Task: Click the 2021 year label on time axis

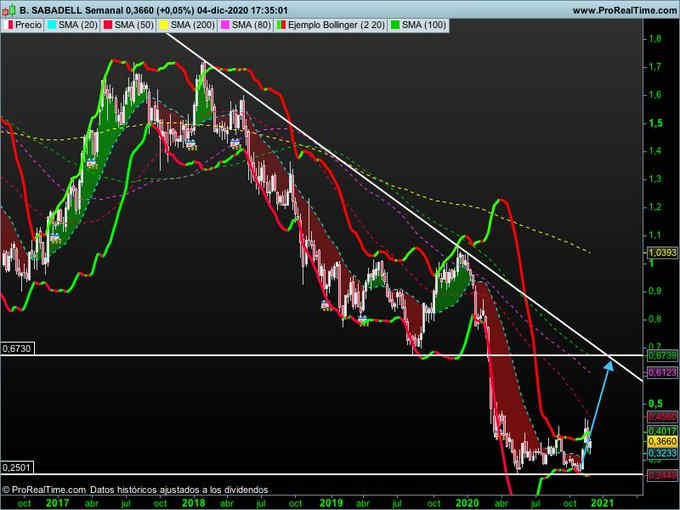Action: tap(602, 503)
